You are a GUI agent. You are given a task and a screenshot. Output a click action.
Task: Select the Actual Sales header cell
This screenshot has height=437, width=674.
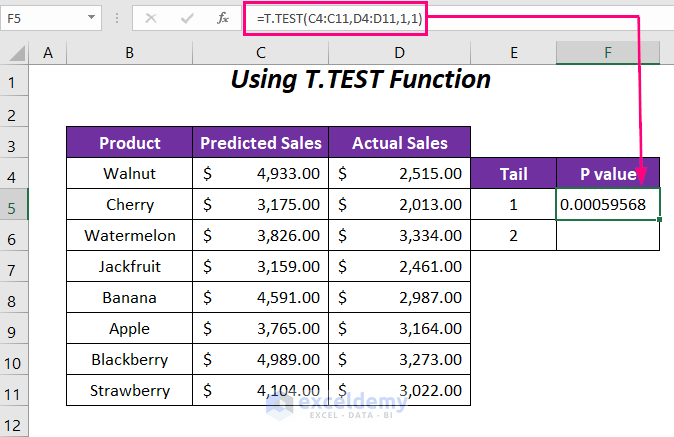399,142
